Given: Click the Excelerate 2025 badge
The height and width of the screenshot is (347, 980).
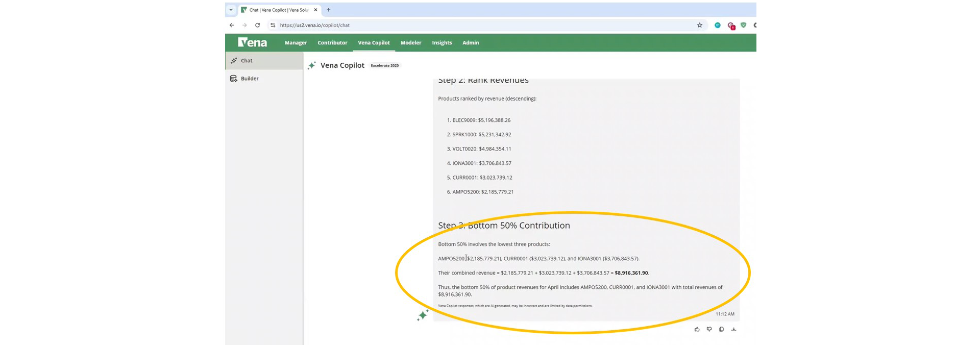Looking at the screenshot, I should pyautogui.click(x=385, y=65).
